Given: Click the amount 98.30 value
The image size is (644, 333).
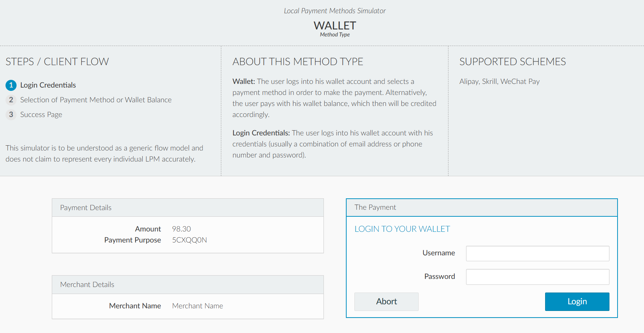Looking at the screenshot, I should tap(181, 229).
